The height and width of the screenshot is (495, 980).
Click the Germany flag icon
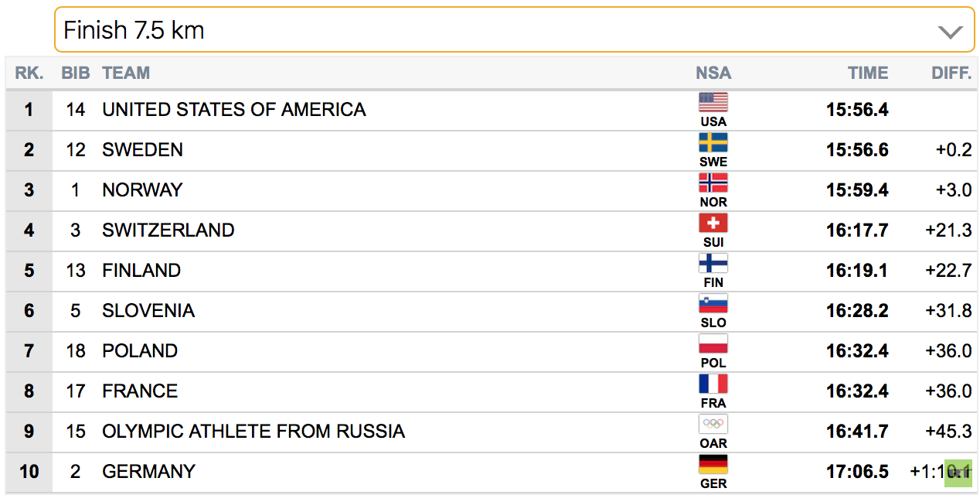click(x=713, y=464)
